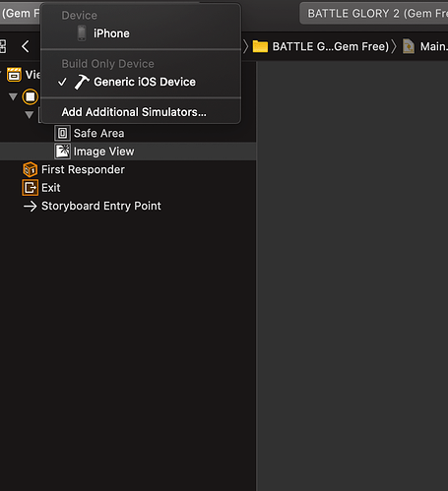Click the orange First Responder cube icon
This screenshot has width=448, height=491.
coord(31,169)
